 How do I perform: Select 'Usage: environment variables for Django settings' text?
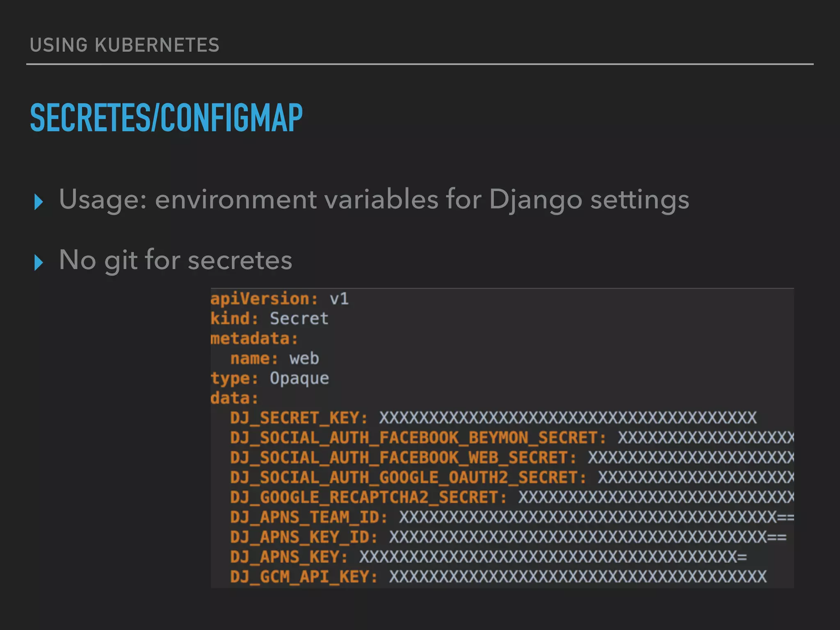[x=374, y=200]
